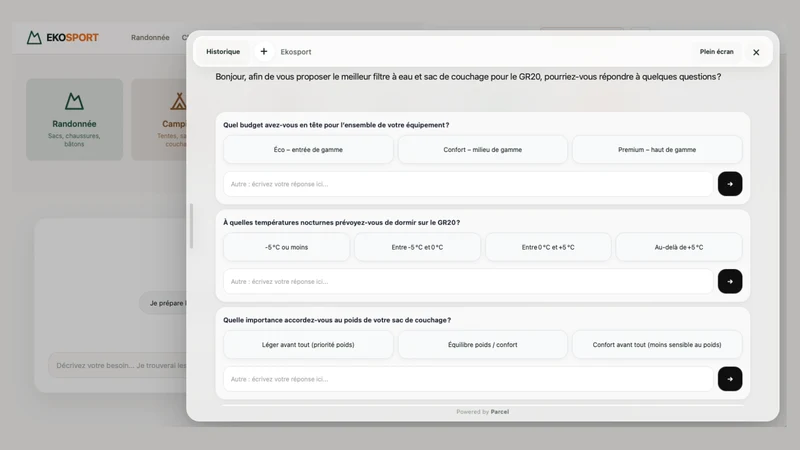Select Entre 0 °C et +5 °C

(x=548, y=247)
